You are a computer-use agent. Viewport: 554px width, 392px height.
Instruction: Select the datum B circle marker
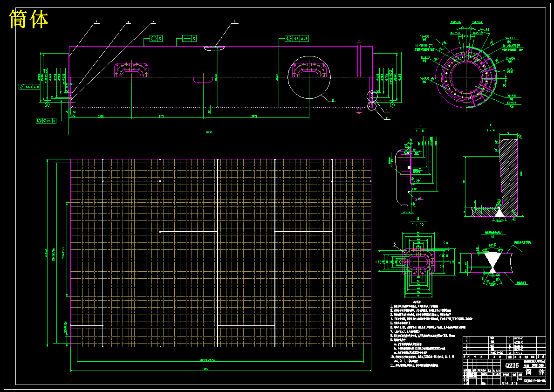click(392, 104)
